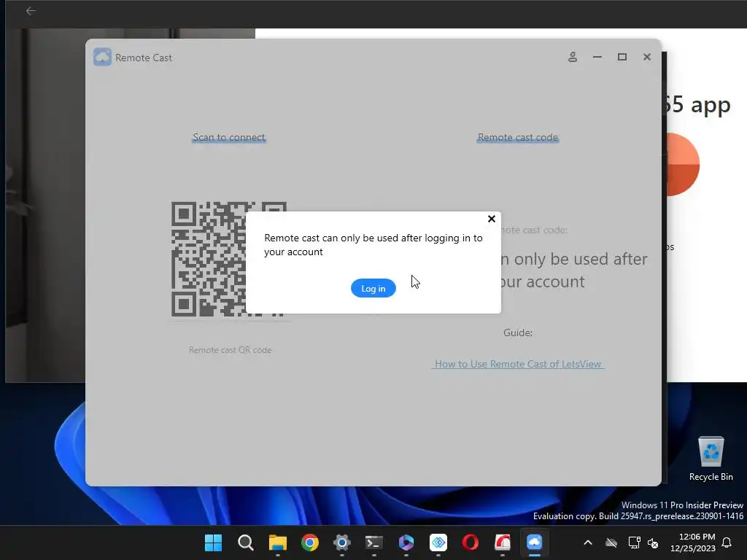This screenshot has height=560, width=747.
Task: Switch to Scan to connect tab
Action: (x=228, y=137)
